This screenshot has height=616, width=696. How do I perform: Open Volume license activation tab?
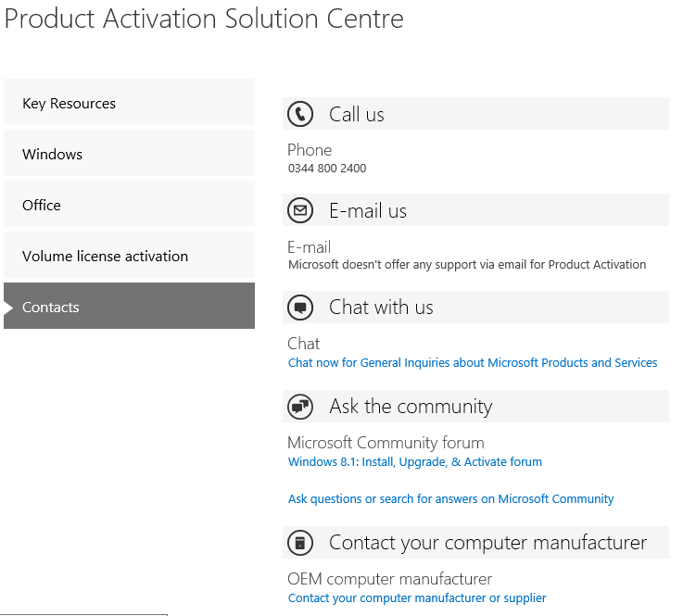(x=129, y=256)
